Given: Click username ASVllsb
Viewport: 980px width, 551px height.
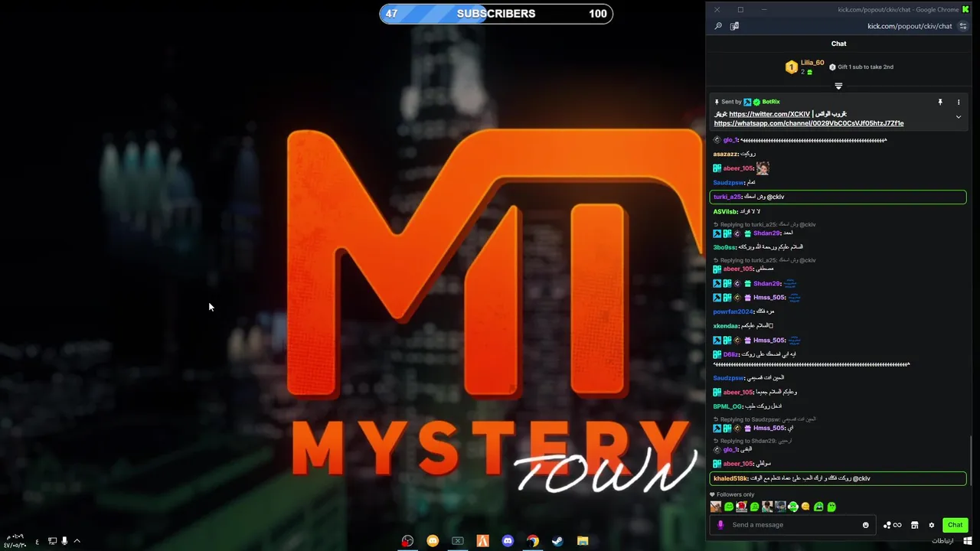Looking at the screenshot, I should 726,212.
